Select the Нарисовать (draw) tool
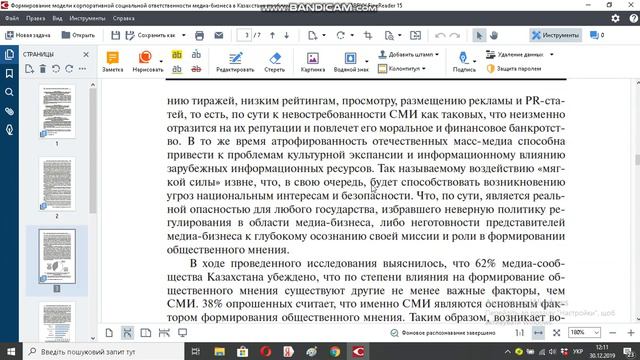The width and height of the screenshot is (640, 360). coord(145,62)
